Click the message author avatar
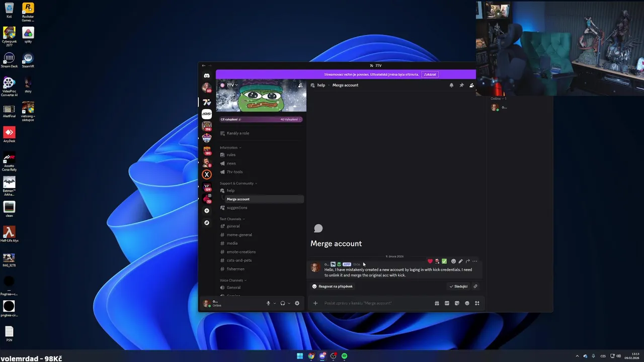The image size is (644, 362). pyautogui.click(x=315, y=267)
